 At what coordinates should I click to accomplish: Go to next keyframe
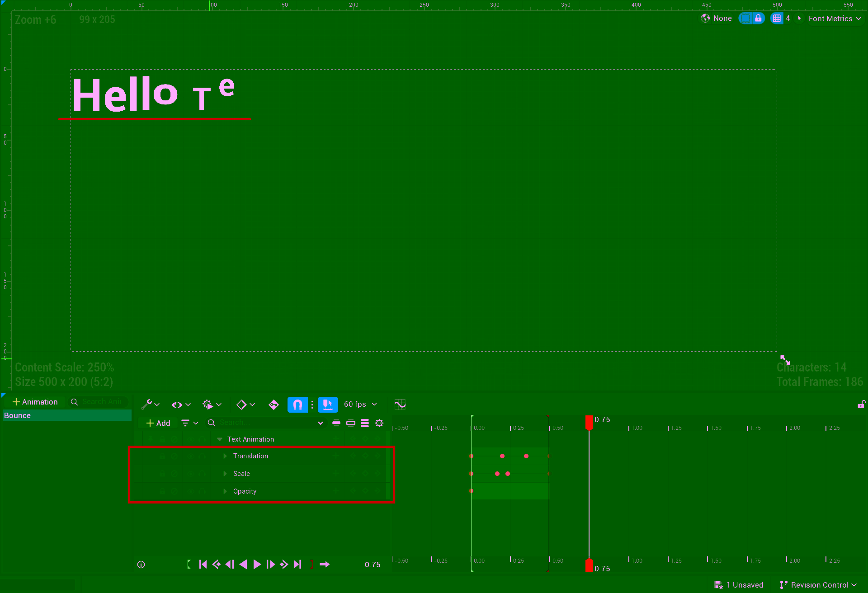[x=284, y=565]
